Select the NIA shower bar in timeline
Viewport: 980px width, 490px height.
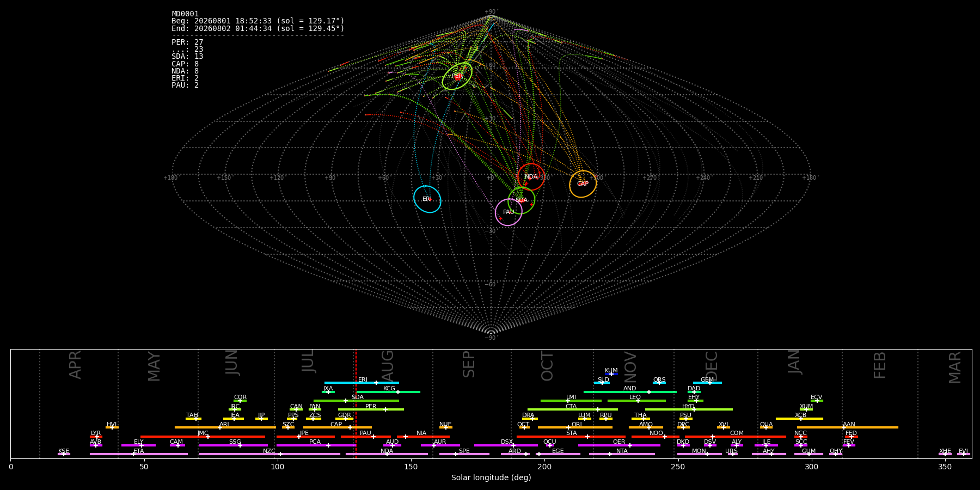click(423, 437)
